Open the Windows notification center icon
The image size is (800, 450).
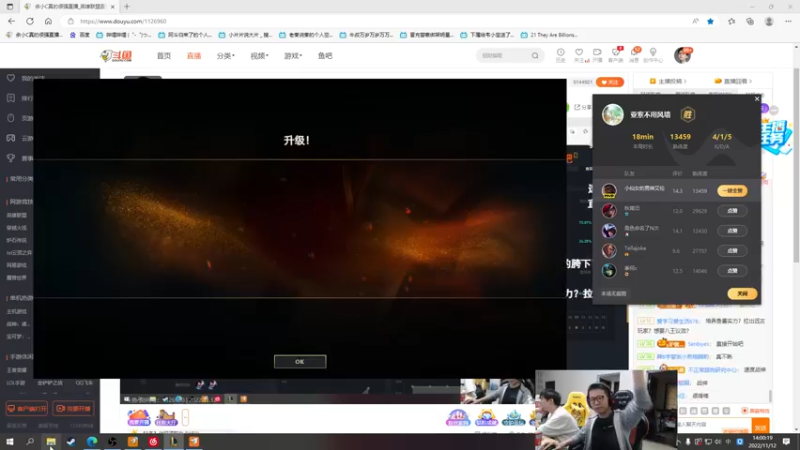click(x=786, y=442)
